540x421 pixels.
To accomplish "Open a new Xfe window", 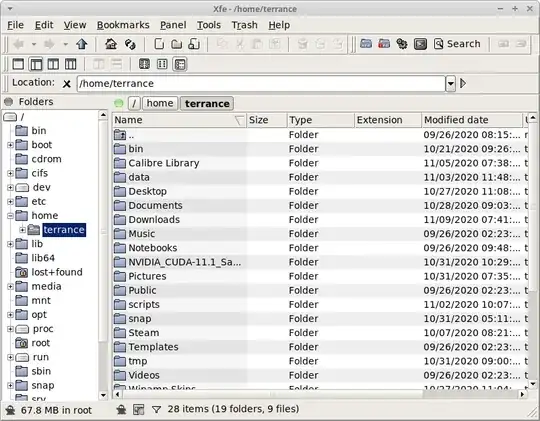I will click(x=366, y=44).
